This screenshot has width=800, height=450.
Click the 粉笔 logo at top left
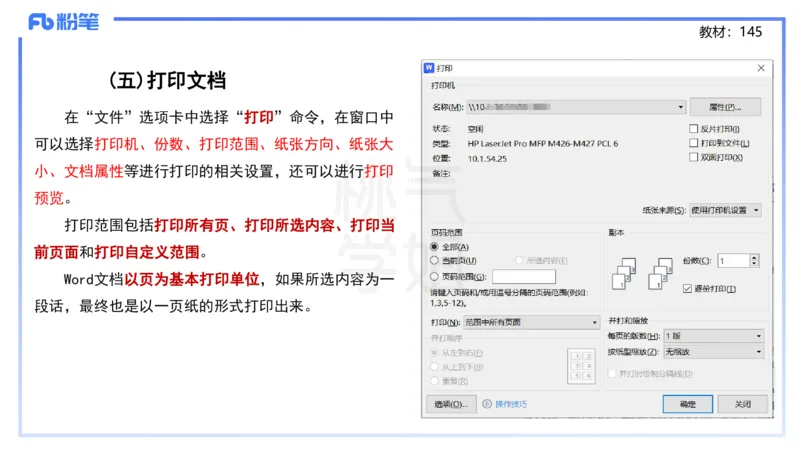pos(64,22)
